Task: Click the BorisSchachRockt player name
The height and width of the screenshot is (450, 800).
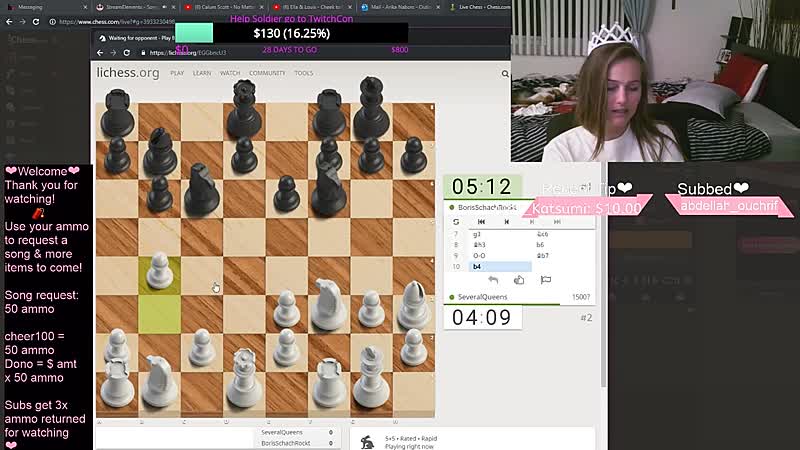Action: point(488,207)
